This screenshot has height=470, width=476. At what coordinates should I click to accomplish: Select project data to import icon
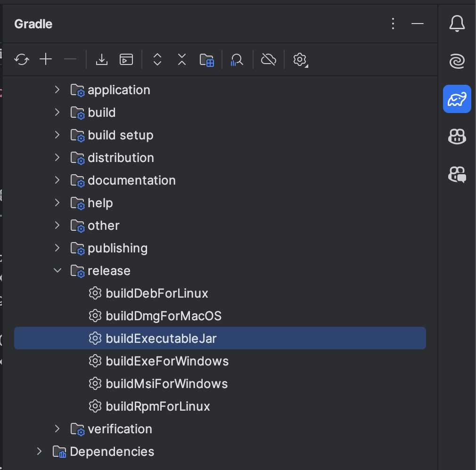click(x=207, y=60)
